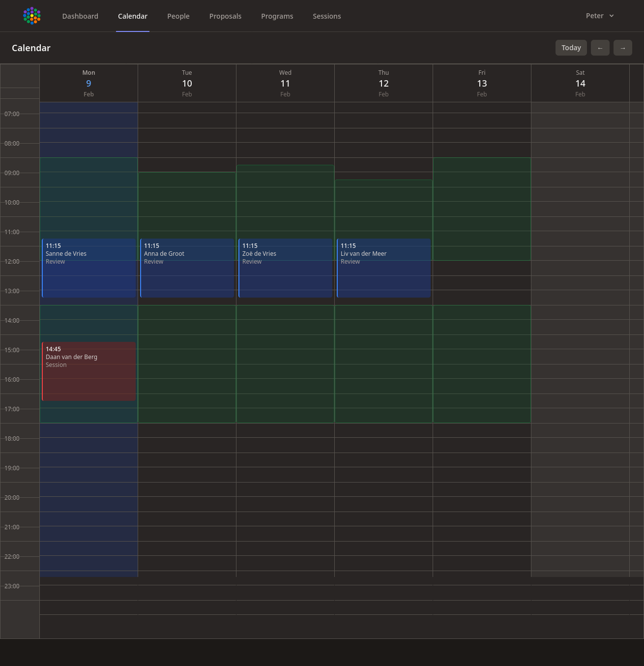Image resolution: width=644 pixels, height=666 pixels.
Task: Switch to the Sessions section
Action: tap(326, 16)
